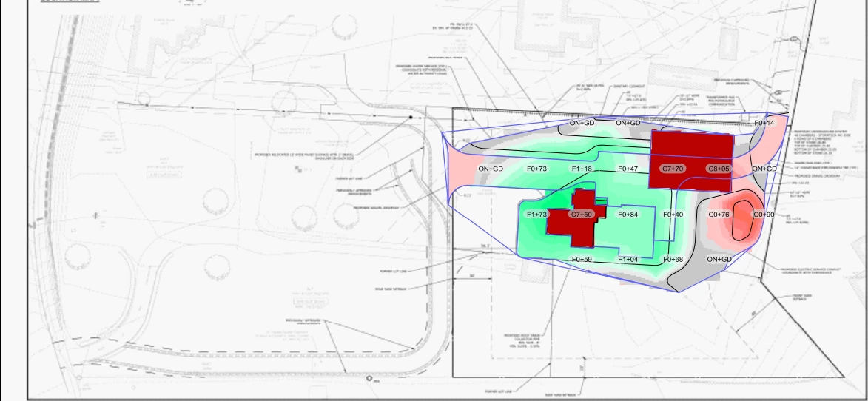868x401 pixels.
Task: Select the F1+04 fill label
Action: tap(628, 260)
